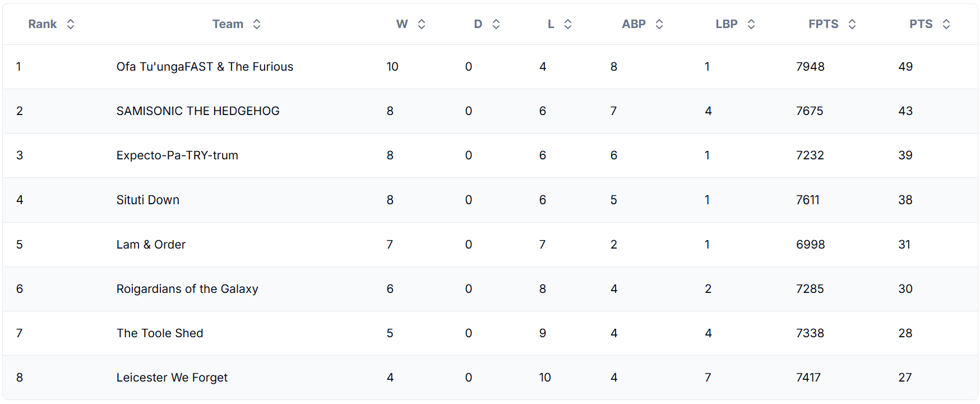The width and height of the screenshot is (980, 404).
Task: Select Roigardians of the Galaxy team
Action: click(187, 289)
